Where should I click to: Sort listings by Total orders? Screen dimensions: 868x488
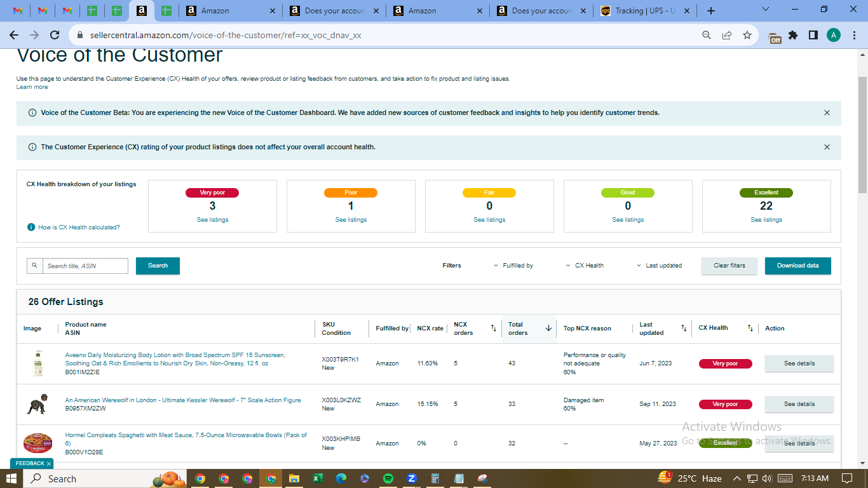[548, 328]
